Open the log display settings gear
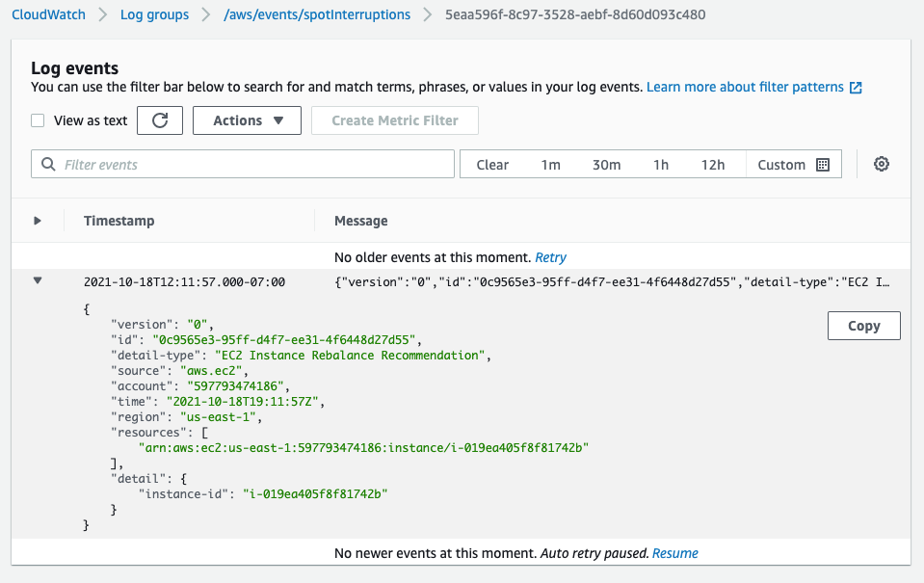 (x=881, y=164)
